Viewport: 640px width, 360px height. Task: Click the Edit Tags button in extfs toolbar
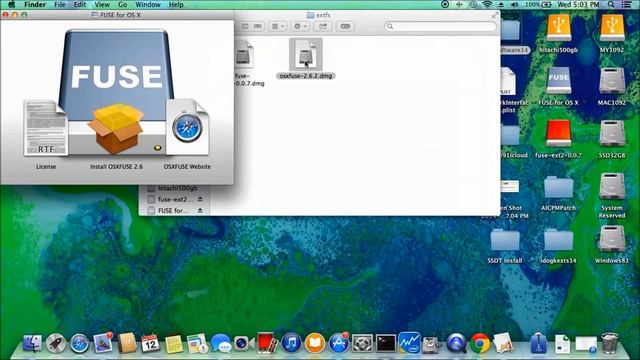[345, 26]
